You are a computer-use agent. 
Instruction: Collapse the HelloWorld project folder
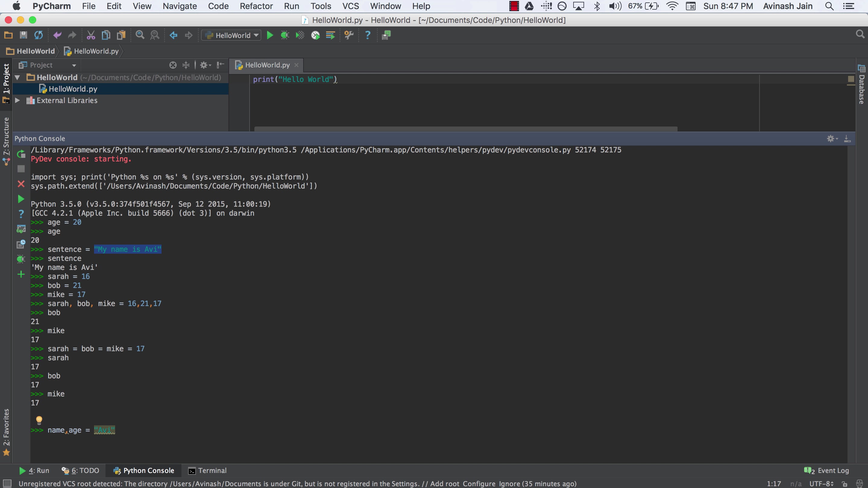coord(17,77)
